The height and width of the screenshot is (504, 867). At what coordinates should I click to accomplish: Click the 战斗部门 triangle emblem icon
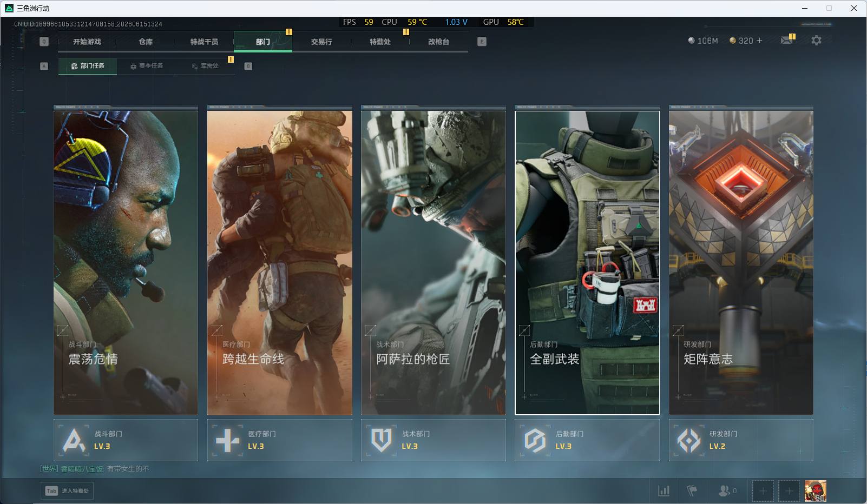point(74,440)
